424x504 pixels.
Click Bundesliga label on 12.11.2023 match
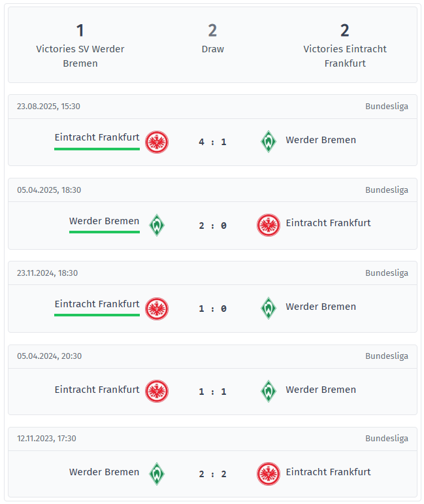pos(387,439)
